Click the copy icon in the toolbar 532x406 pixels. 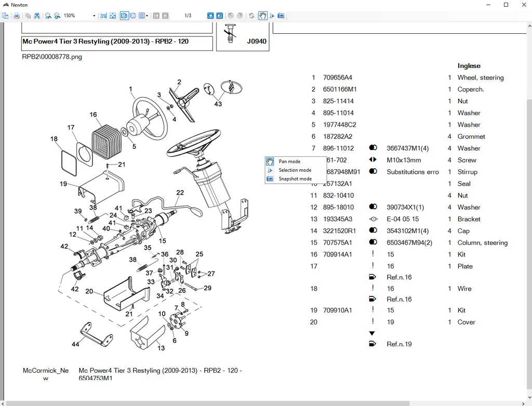(x=28, y=16)
